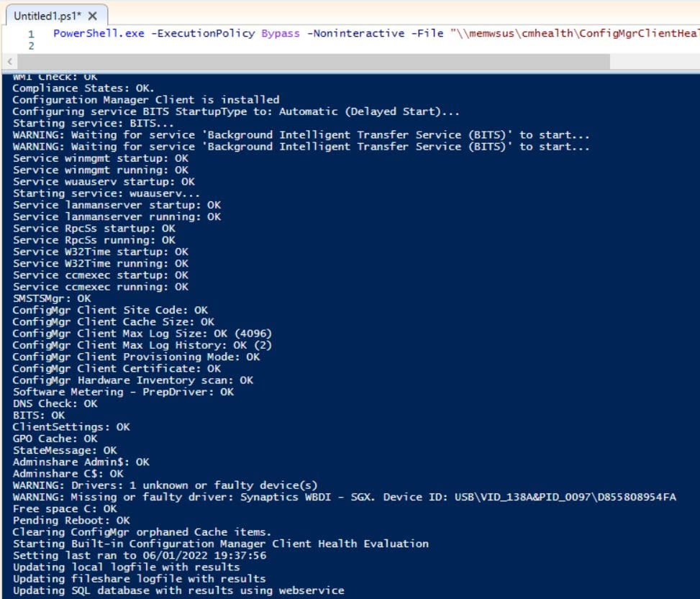Click the -ExecutionPolicy parameter text

pyautogui.click(x=203, y=34)
